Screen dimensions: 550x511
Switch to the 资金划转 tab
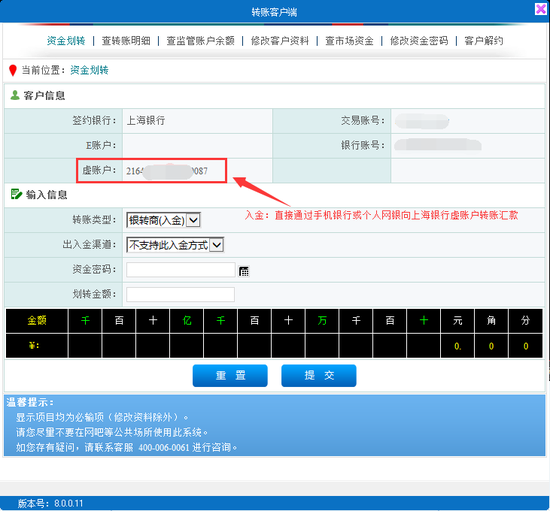pyautogui.click(x=66, y=41)
